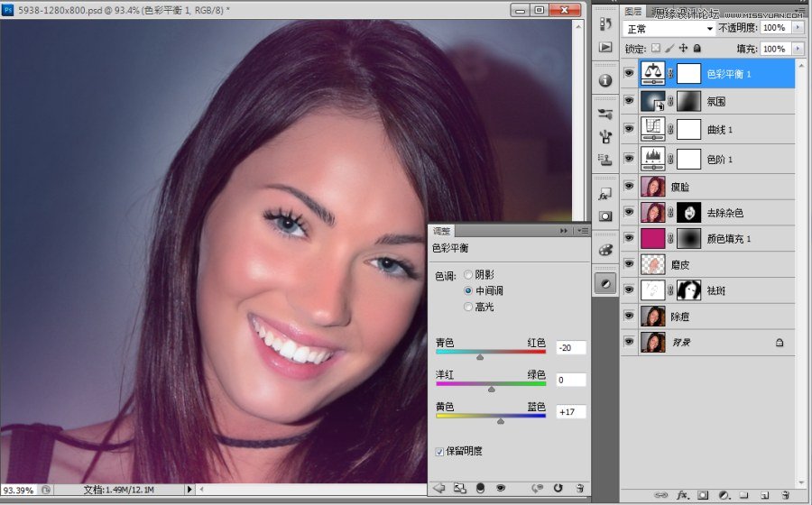Click the 青色-红色 slider handle
The image size is (812, 505).
click(x=480, y=357)
